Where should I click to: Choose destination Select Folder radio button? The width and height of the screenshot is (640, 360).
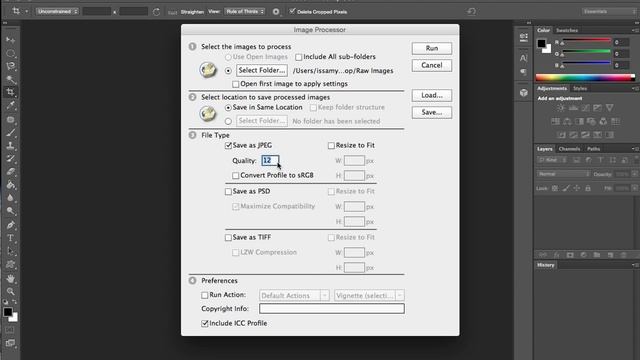(x=228, y=121)
